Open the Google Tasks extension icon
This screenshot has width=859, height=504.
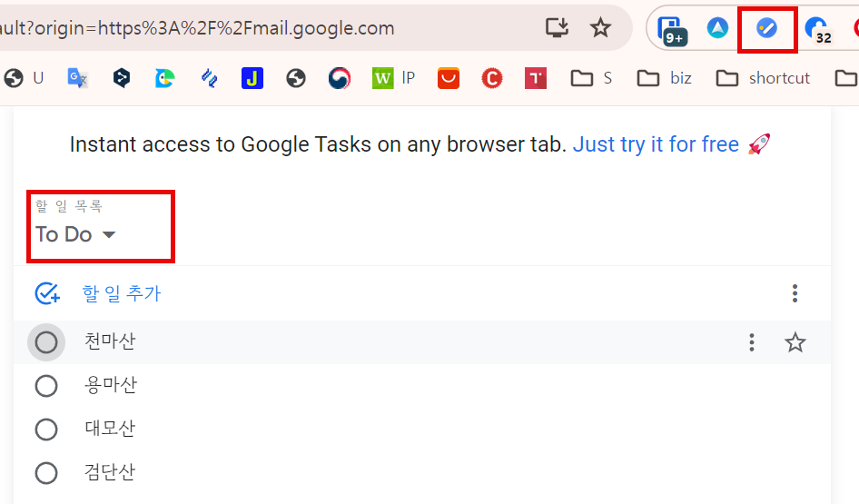[766, 28]
